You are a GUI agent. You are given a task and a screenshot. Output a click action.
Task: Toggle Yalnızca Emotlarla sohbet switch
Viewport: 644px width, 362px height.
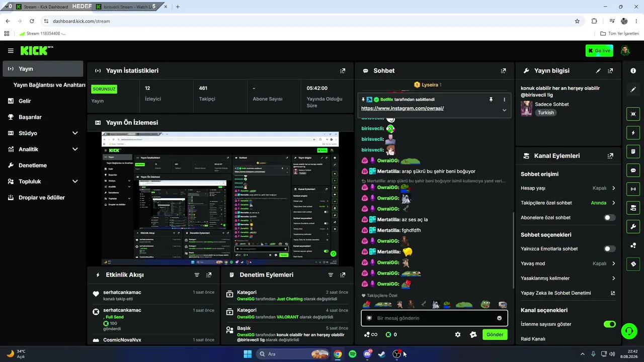coord(609,249)
